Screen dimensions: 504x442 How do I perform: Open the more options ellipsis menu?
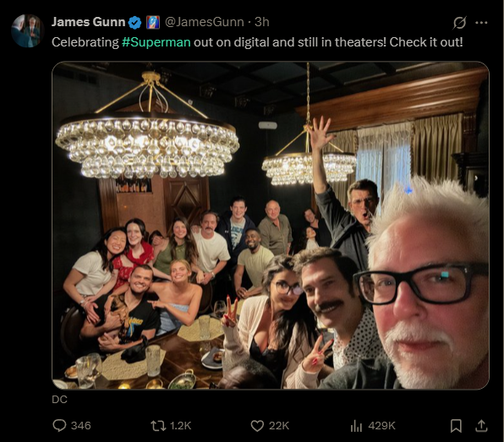481,23
